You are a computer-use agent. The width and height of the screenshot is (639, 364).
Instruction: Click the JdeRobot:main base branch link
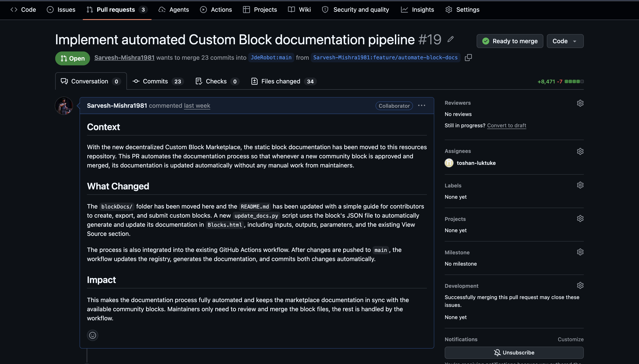click(x=271, y=58)
